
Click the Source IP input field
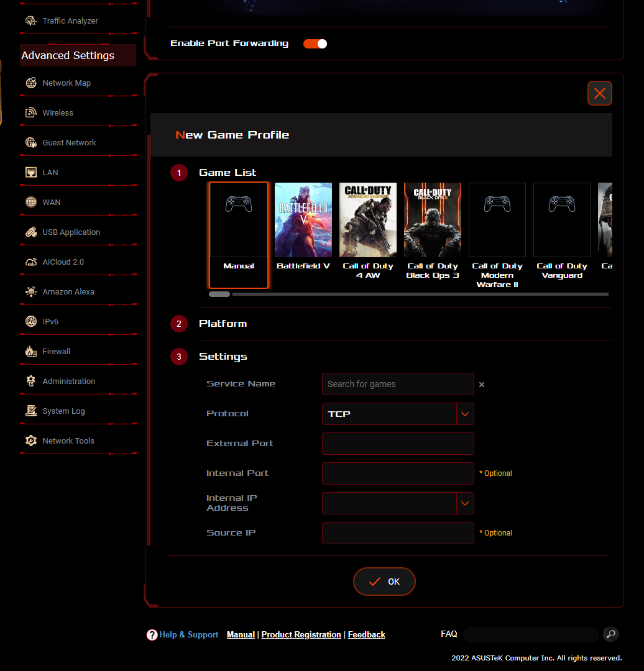(398, 533)
